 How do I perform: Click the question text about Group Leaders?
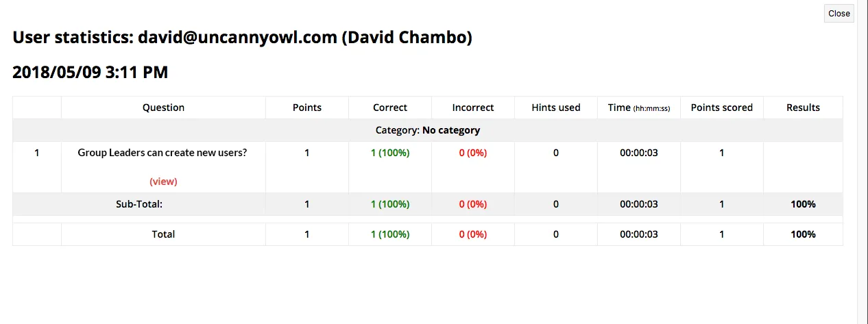pyautogui.click(x=162, y=153)
